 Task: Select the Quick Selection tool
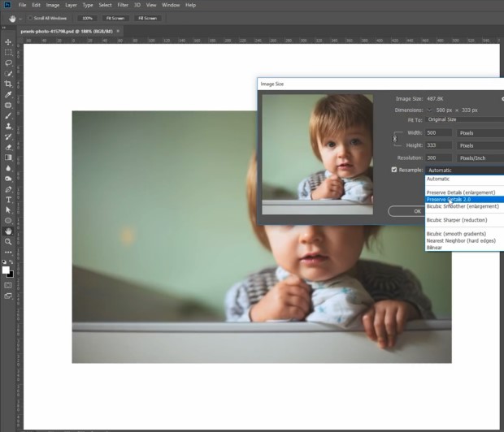(x=8, y=74)
